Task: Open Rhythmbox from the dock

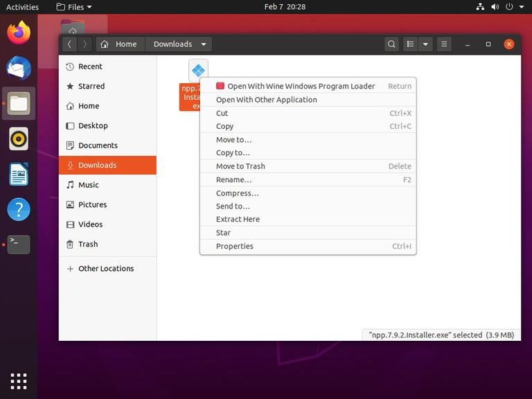Action: (x=19, y=139)
